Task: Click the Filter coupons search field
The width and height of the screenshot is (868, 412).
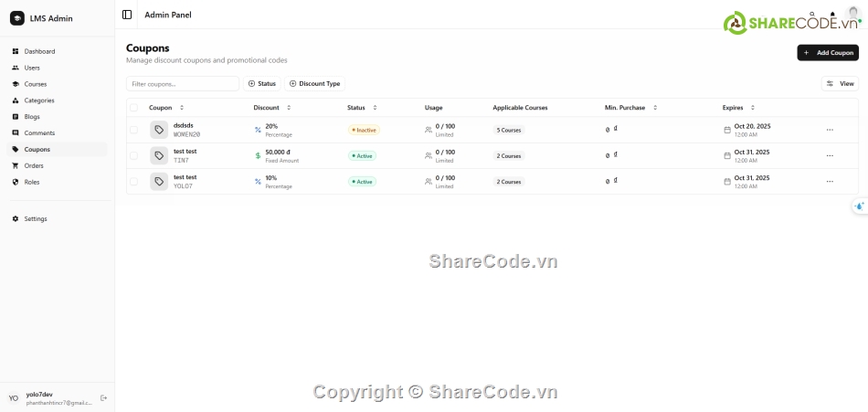Action: (x=182, y=84)
